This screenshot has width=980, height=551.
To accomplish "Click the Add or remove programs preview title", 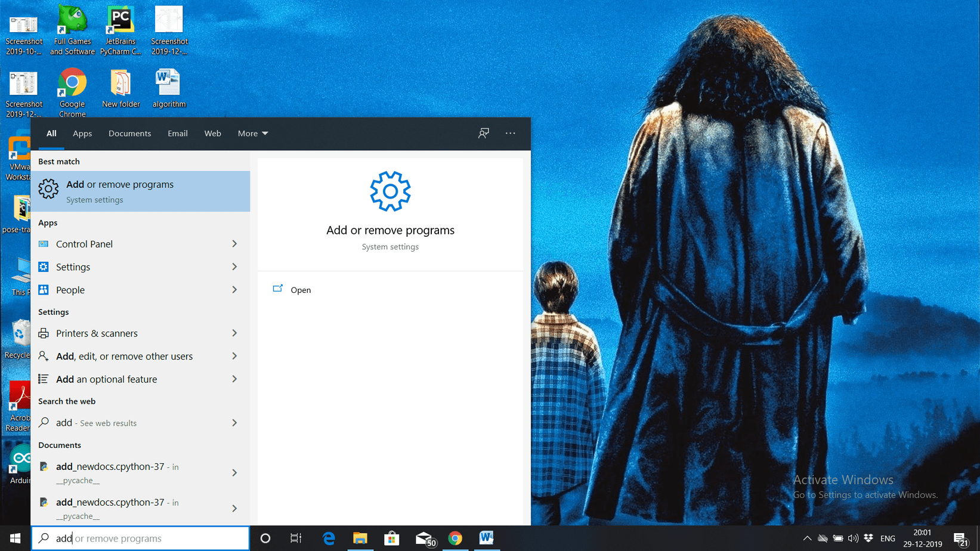I will coord(390,230).
